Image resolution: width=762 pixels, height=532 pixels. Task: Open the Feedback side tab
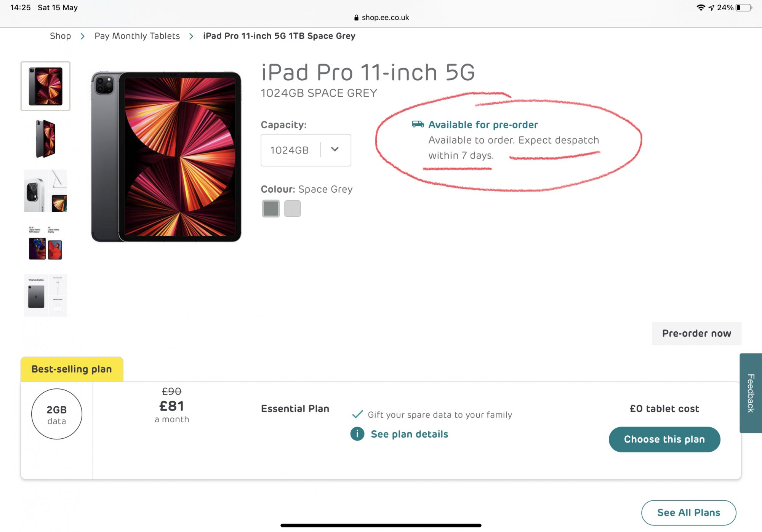(750, 393)
